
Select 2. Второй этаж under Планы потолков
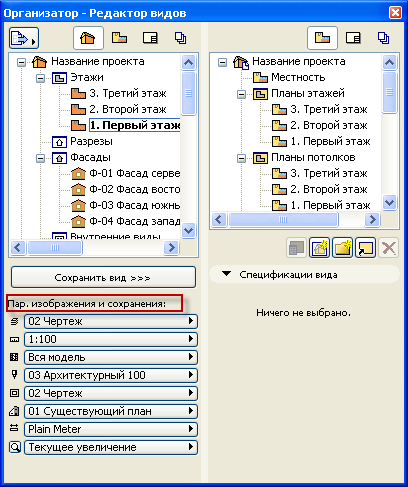320,189
